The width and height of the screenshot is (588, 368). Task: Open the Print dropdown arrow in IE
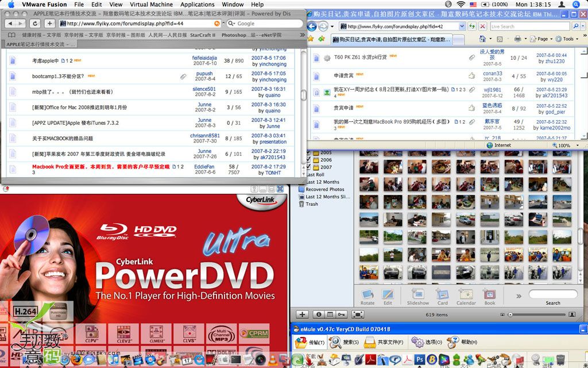(x=525, y=39)
